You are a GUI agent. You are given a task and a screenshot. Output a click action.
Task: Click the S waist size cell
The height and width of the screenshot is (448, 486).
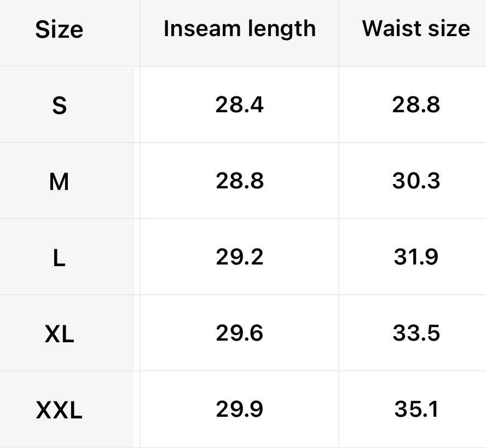pos(416,105)
